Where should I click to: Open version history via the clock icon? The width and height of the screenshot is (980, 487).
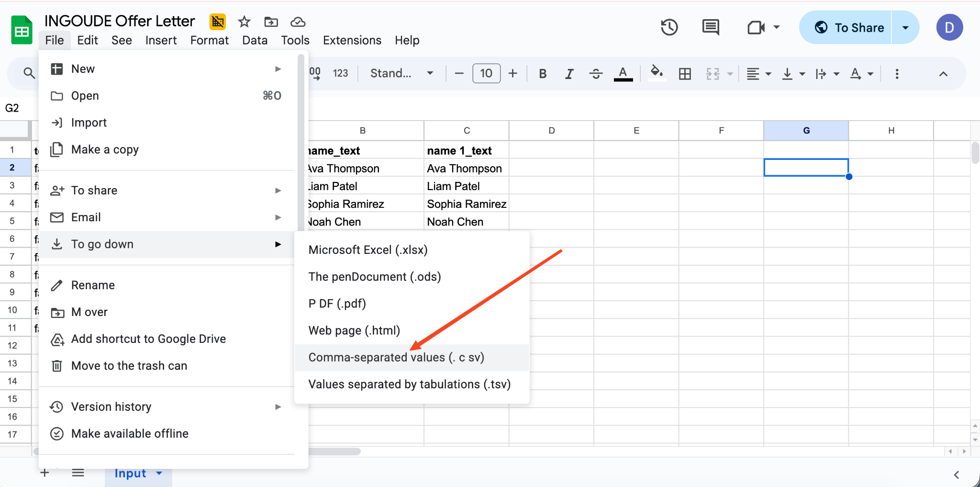669,27
